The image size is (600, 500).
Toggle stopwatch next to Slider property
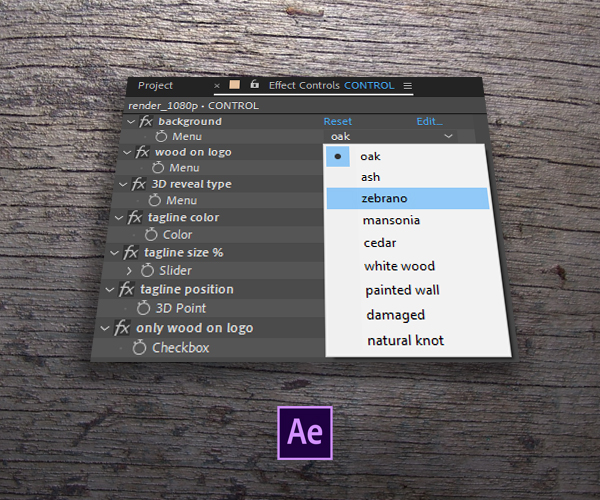[147, 270]
